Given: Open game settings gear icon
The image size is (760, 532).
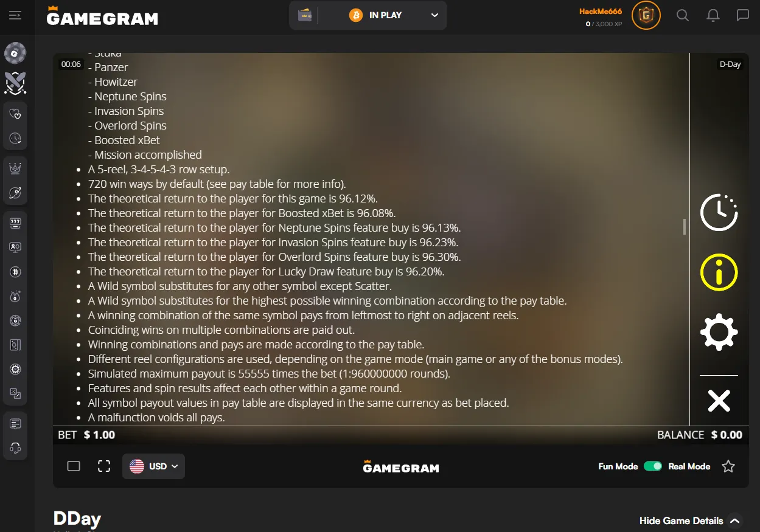Looking at the screenshot, I should point(719,332).
